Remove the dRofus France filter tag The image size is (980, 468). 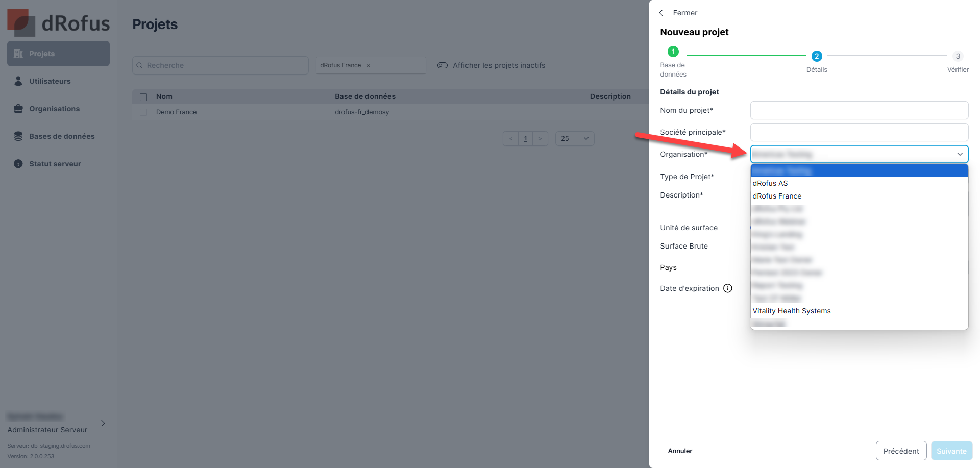tap(369, 65)
